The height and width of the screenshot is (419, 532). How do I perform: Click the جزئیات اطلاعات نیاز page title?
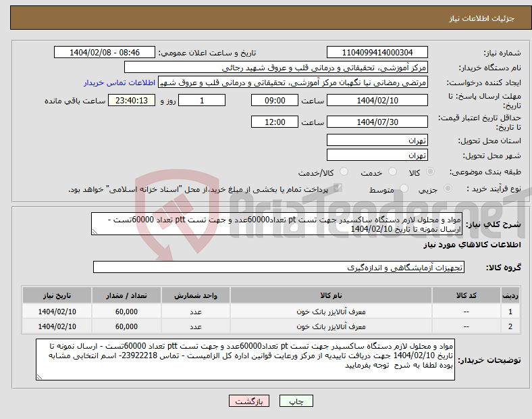482,18
